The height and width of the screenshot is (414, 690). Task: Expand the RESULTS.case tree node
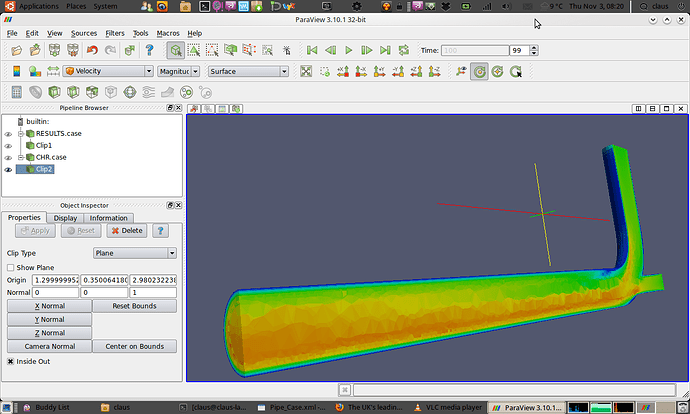click(21, 133)
